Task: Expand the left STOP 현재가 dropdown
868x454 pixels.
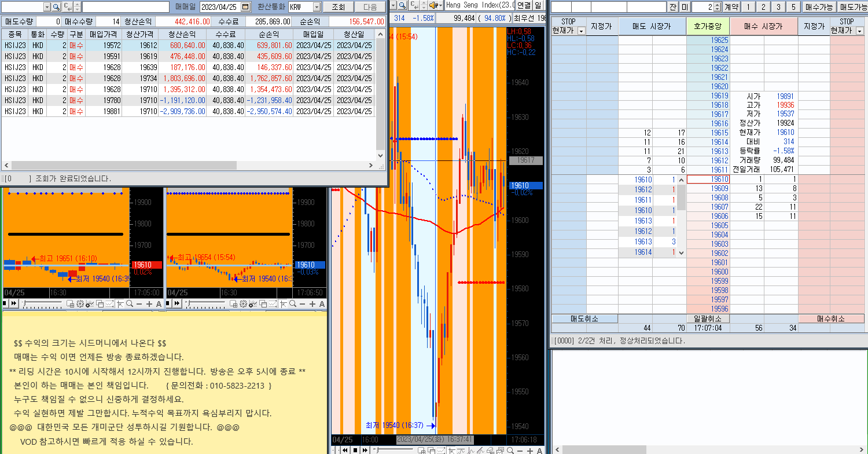Action: click(581, 31)
